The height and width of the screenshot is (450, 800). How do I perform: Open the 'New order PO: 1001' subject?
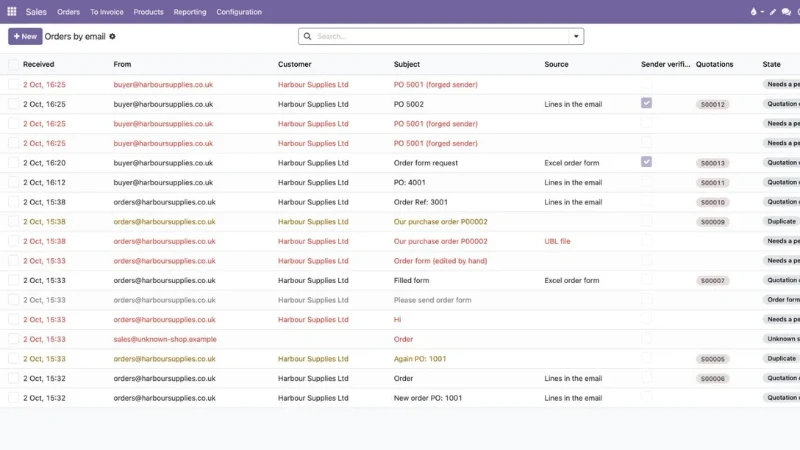click(428, 398)
